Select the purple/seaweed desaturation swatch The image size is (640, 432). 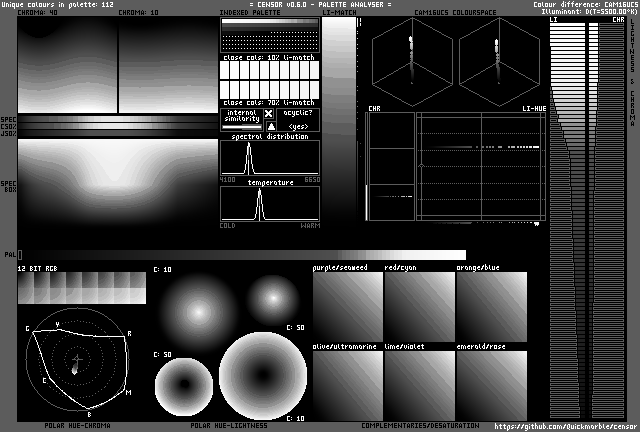click(x=347, y=306)
